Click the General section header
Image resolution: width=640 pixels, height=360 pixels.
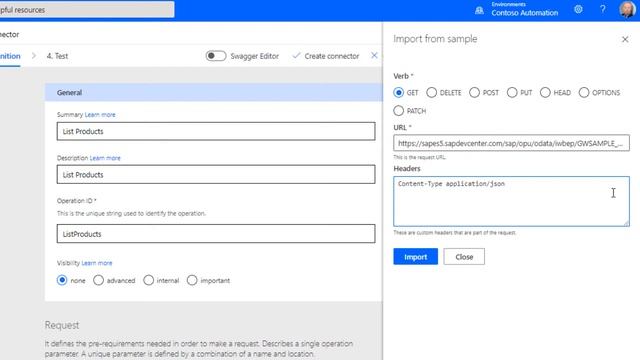tap(213, 93)
